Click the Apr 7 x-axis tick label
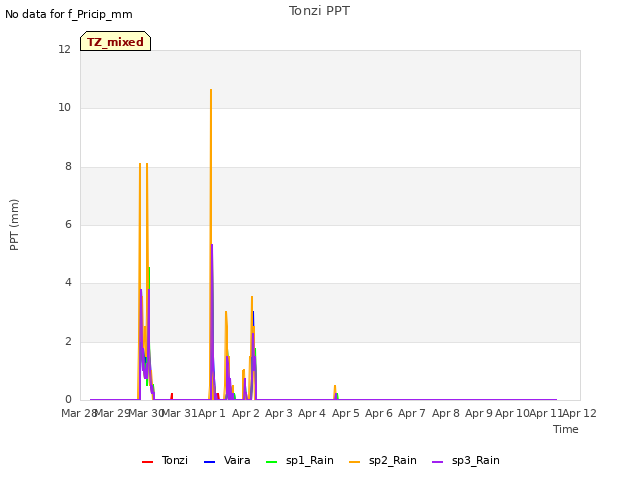Viewport: 640px width, 480px height. (x=412, y=413)
